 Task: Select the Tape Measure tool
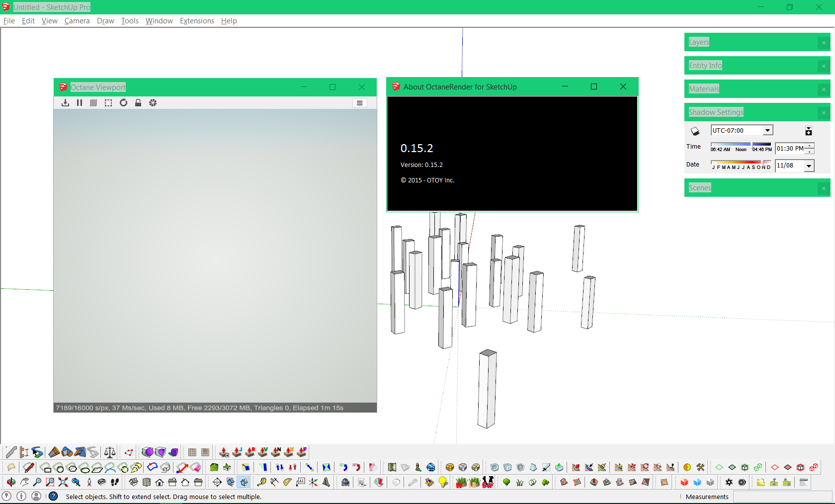coord(262,482)
